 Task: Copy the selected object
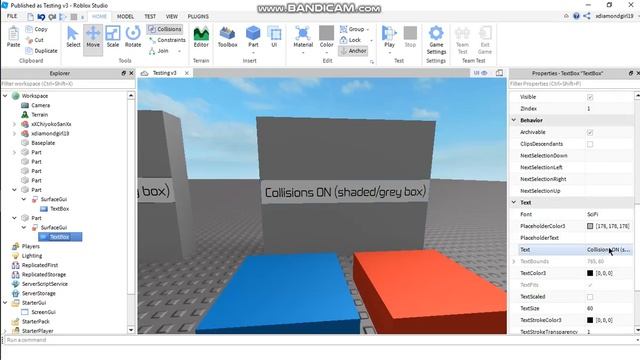tap(37, 29)
